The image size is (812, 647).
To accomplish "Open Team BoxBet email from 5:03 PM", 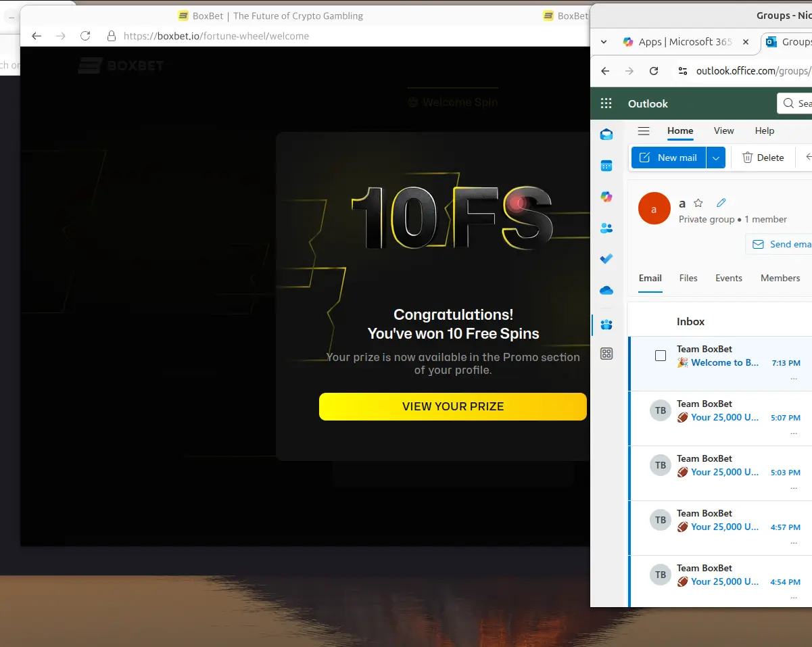I will 721,473.
